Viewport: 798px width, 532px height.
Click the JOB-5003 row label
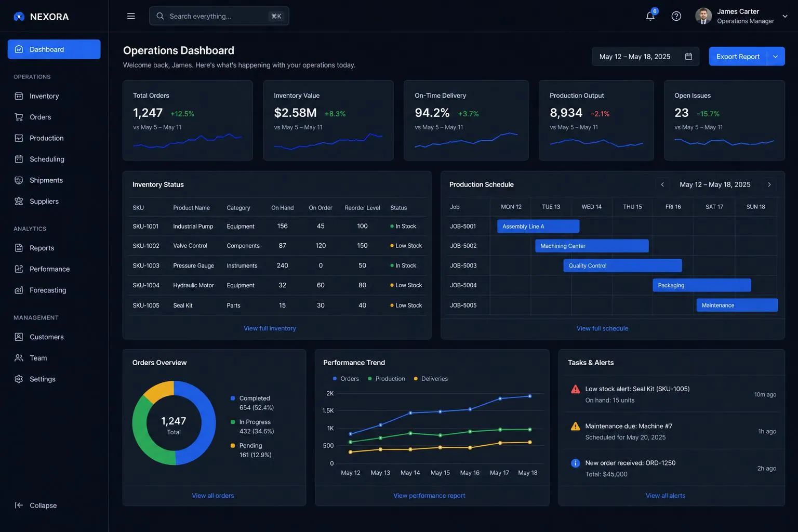click(463, 265)
